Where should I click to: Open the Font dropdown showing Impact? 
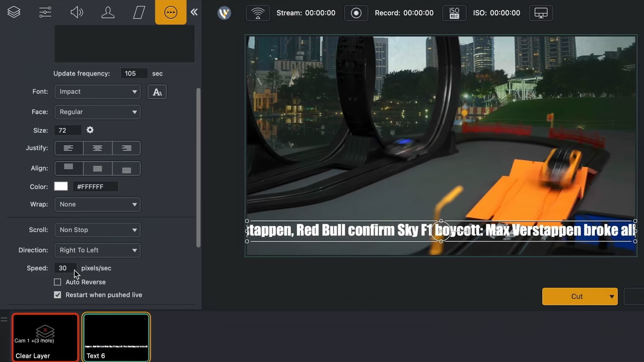pos(98,92)
